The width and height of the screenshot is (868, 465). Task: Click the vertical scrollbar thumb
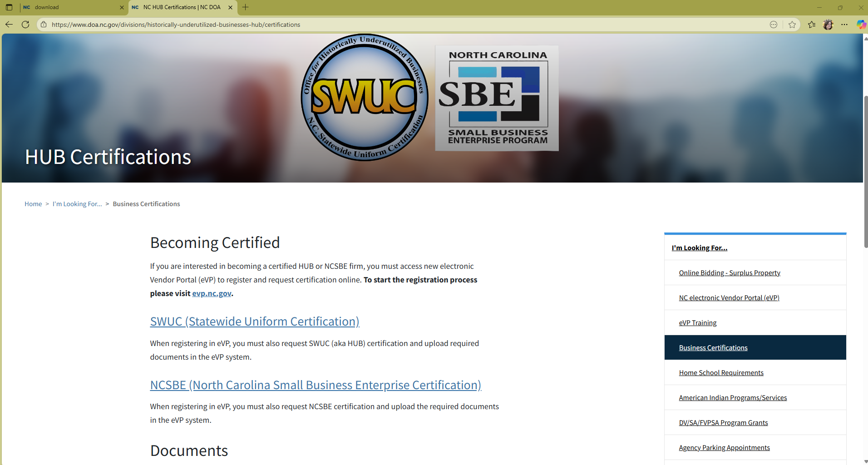click(x=865, y=172)
